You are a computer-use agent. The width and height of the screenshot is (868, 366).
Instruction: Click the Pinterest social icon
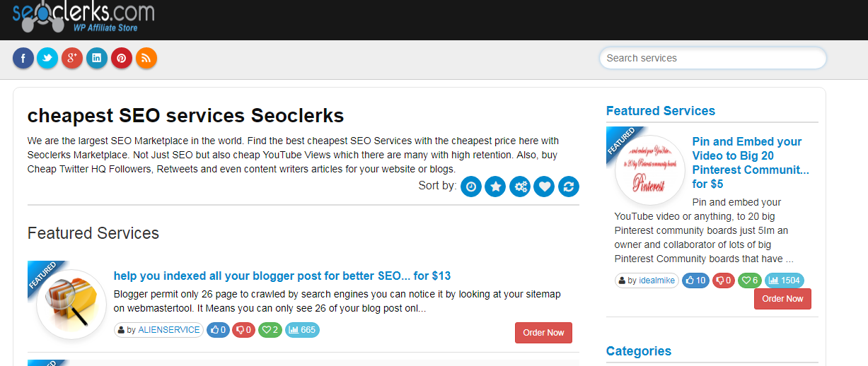(122, 58)
